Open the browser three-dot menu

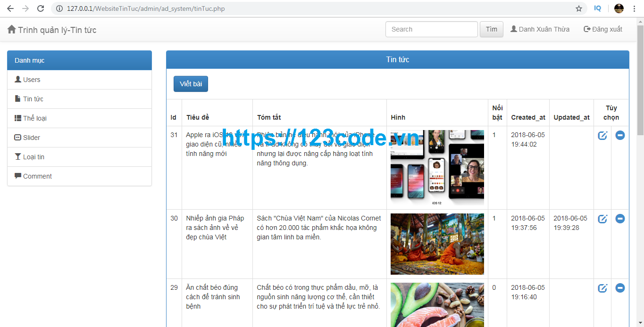pyautogui.click(x=634, y=8)
